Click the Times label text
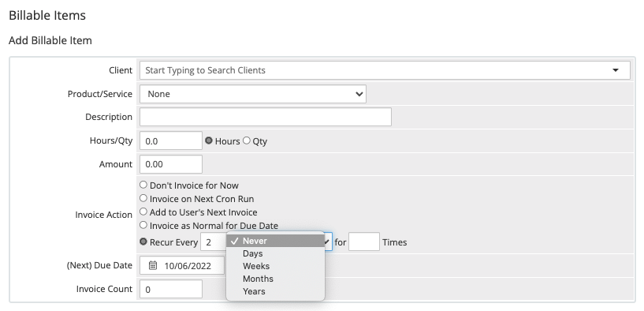The width and height of the screenshot is (644, 311). click(395, 242)
